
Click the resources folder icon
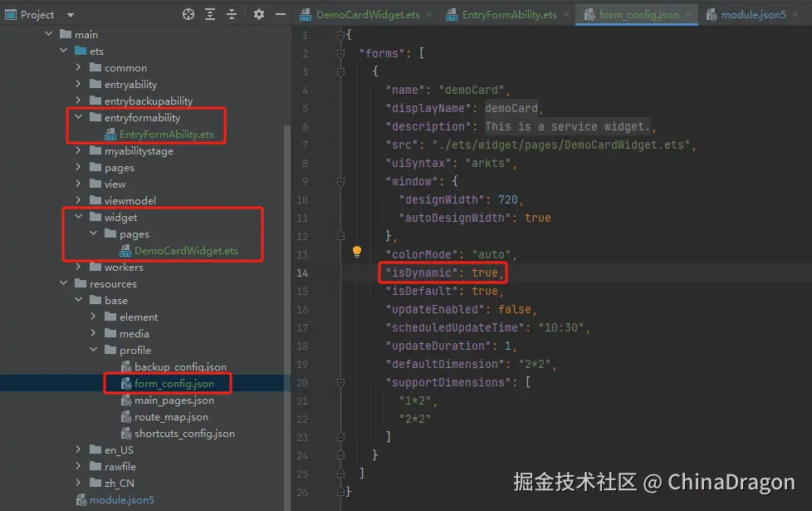coord(81,283)
